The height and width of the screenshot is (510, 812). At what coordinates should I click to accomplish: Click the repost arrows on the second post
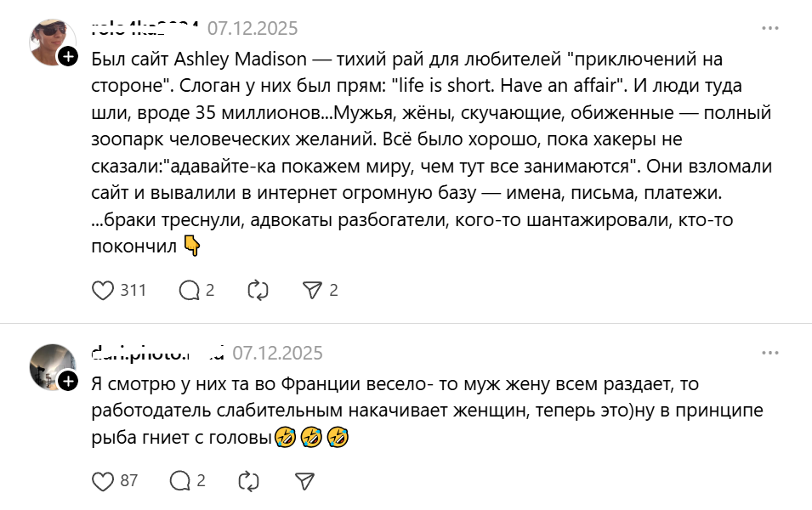tap(249, 481)
